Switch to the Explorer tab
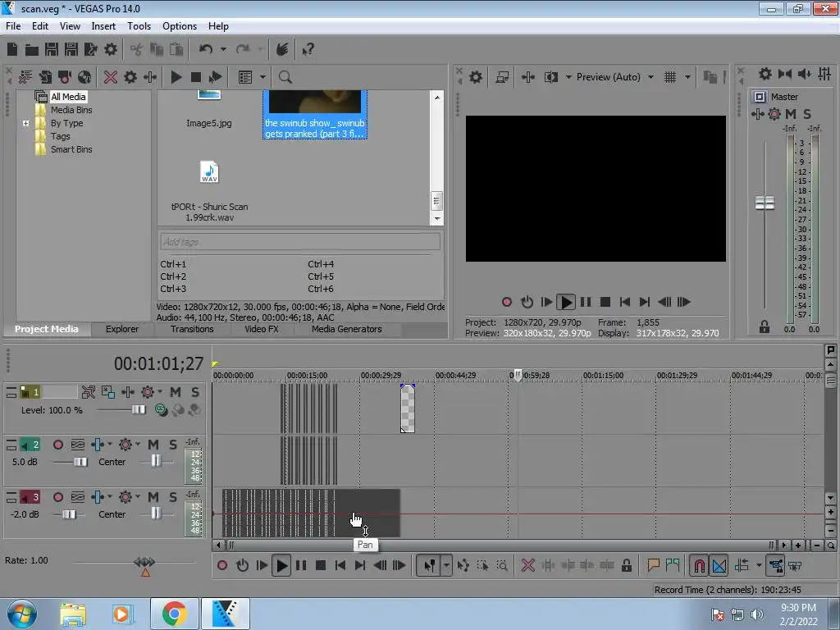Viewport: 840px width, 630px height. (x=121, y=329)
